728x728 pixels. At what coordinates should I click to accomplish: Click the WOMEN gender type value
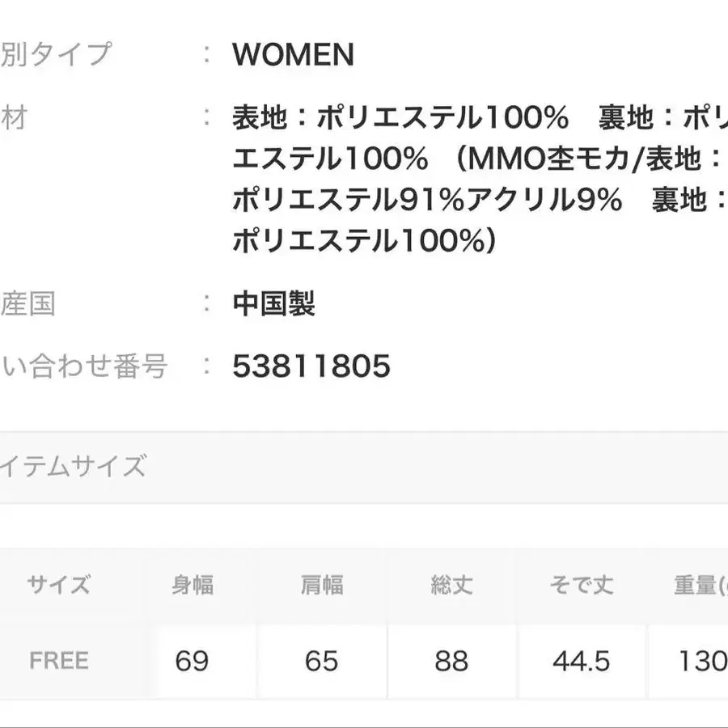tap(293, 55)
